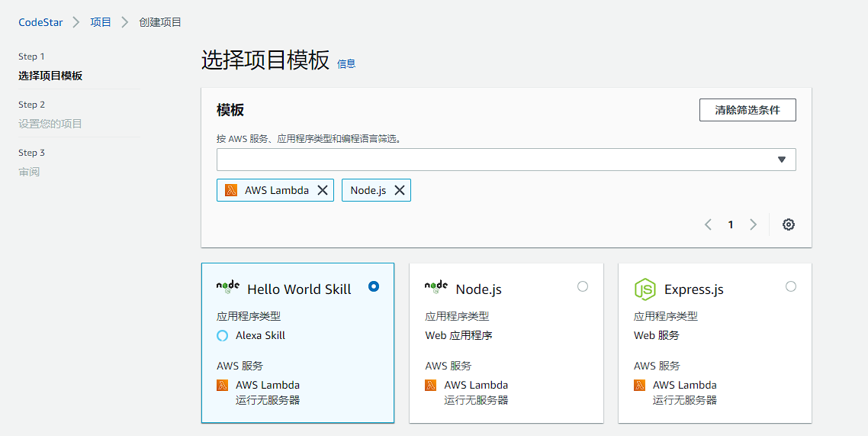868x436 pixels.
Task: Click the Node logo on Hello World Skill card
Action: [228, 287]
